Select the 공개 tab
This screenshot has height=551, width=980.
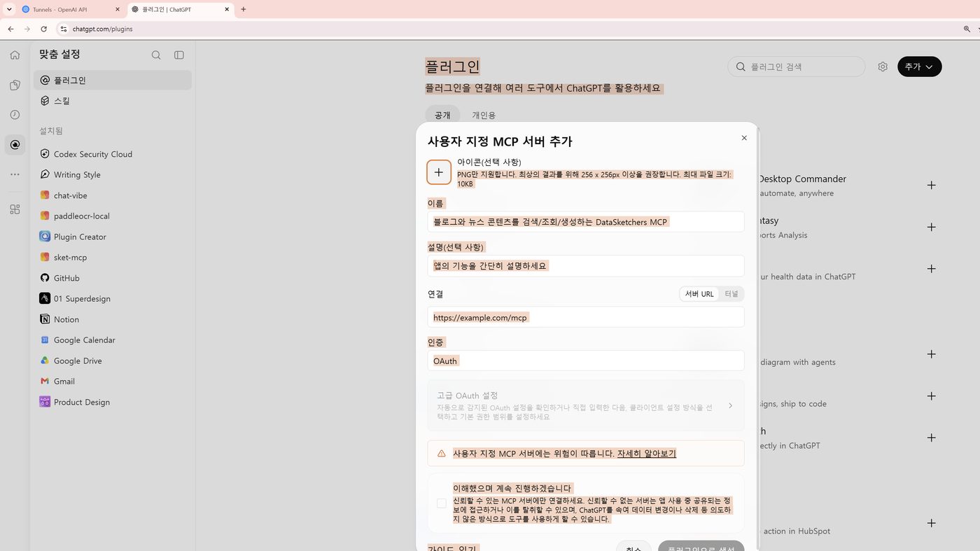pos(442,115)
